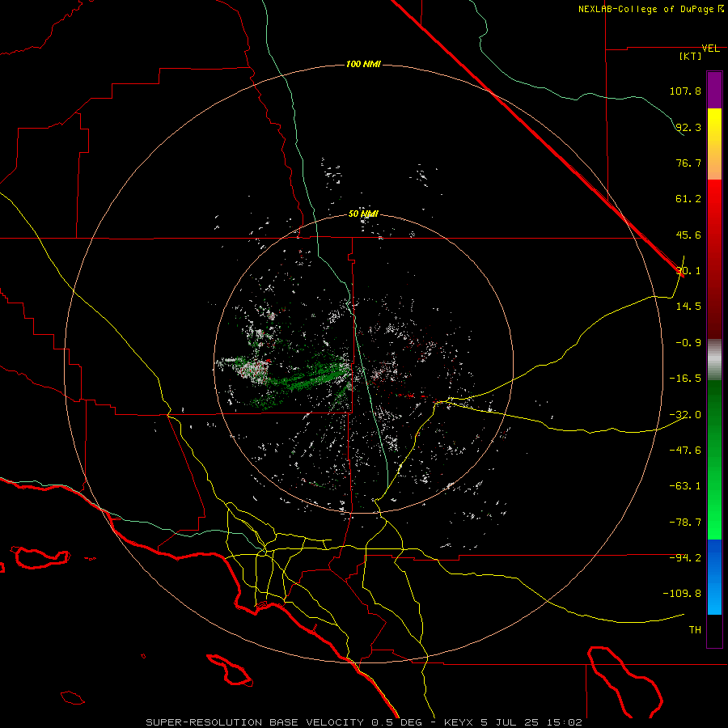
Task: Click the -63.1 velocity value
Action: click(x=685, y=486)
